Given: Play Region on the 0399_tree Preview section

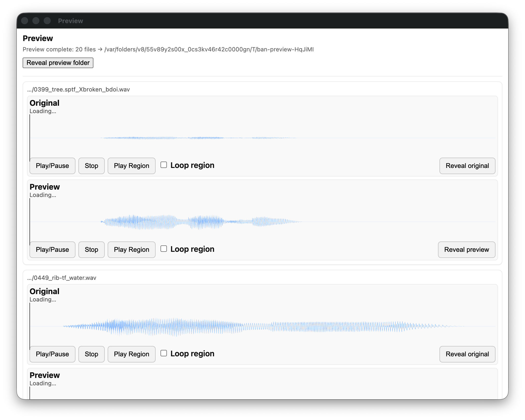Looking at the screenshot, I should tap(131, 250).
